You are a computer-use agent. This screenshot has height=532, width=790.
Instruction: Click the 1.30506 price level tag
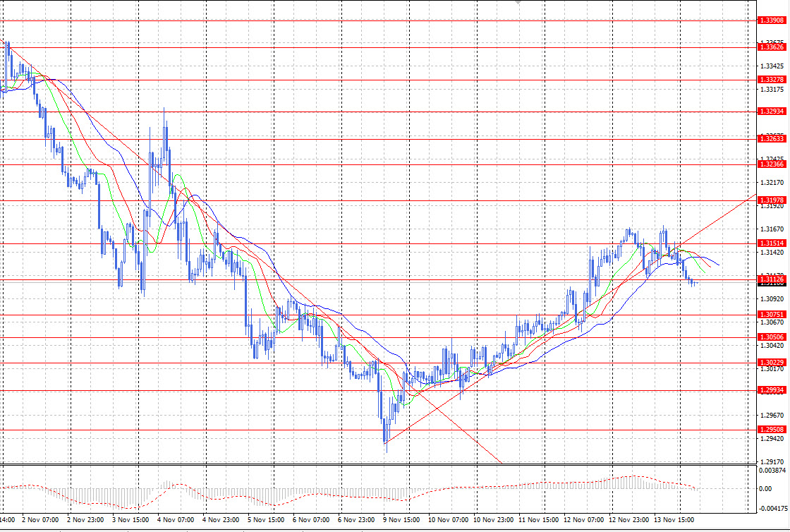click(772, 337)
